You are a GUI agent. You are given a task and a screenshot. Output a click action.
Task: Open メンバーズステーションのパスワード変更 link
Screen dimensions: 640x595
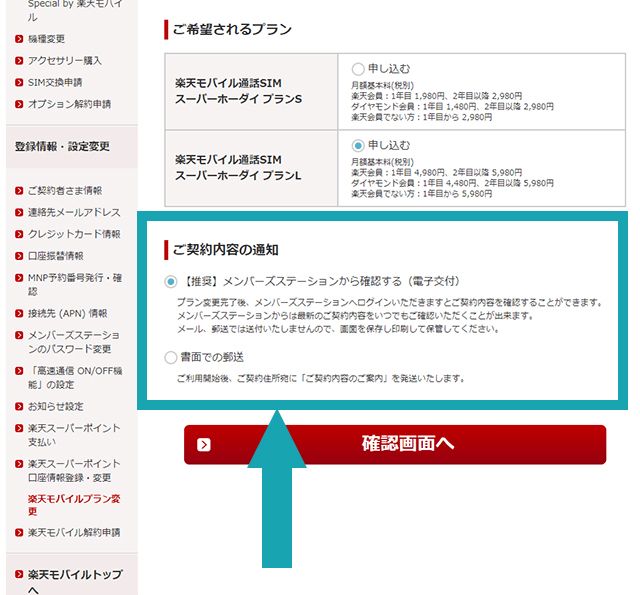(x=74, y=342)
